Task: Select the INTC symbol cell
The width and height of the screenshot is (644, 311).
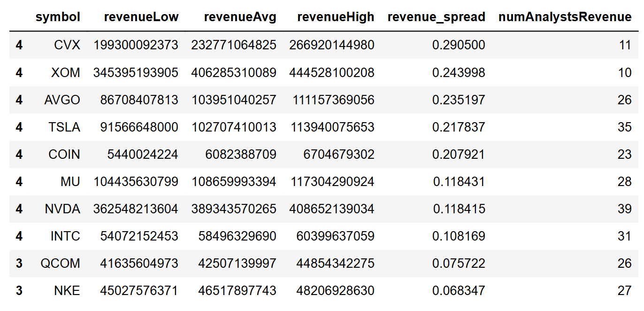Action: [x=65, y=236]
